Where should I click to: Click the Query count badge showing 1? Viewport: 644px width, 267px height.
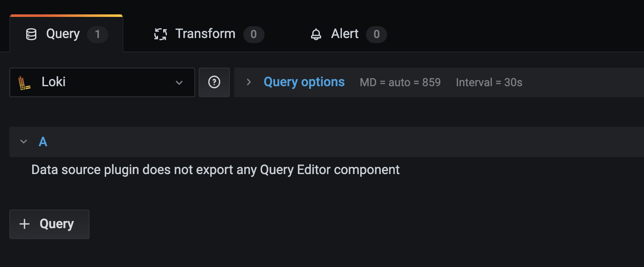tap(98, 35)
